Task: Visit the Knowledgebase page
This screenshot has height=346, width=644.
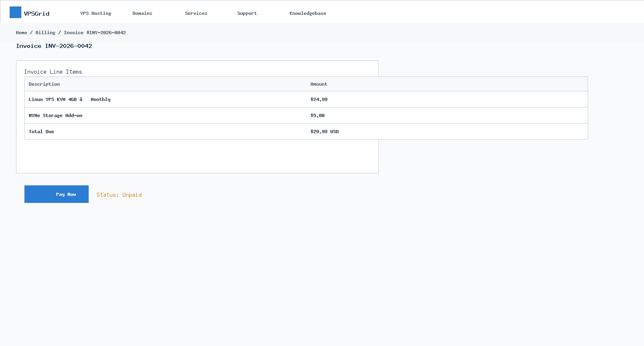Action: tap(308, 13)
